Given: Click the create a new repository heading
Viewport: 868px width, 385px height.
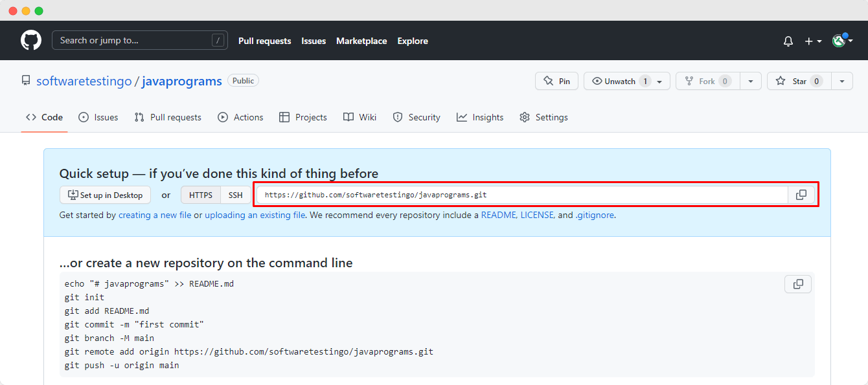Looking at the screenshot, I should pos(206,263).
